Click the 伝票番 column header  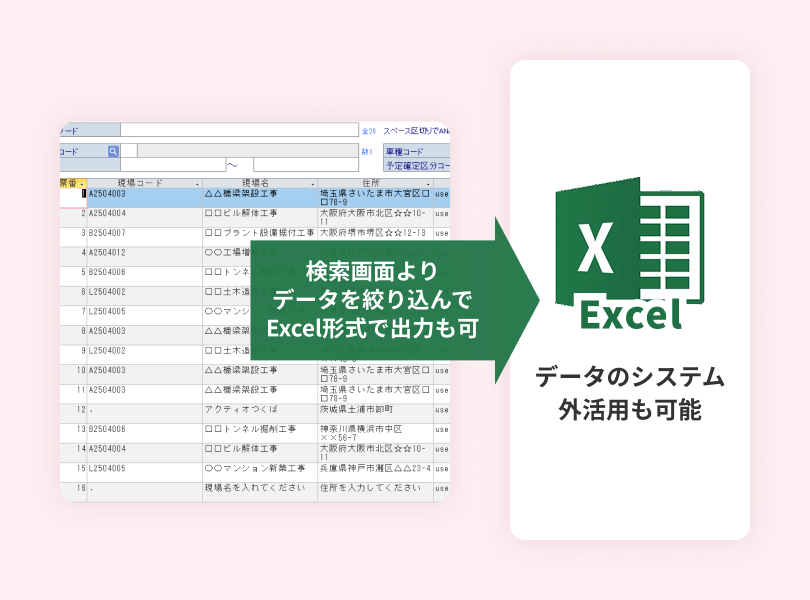click(72, 184)
